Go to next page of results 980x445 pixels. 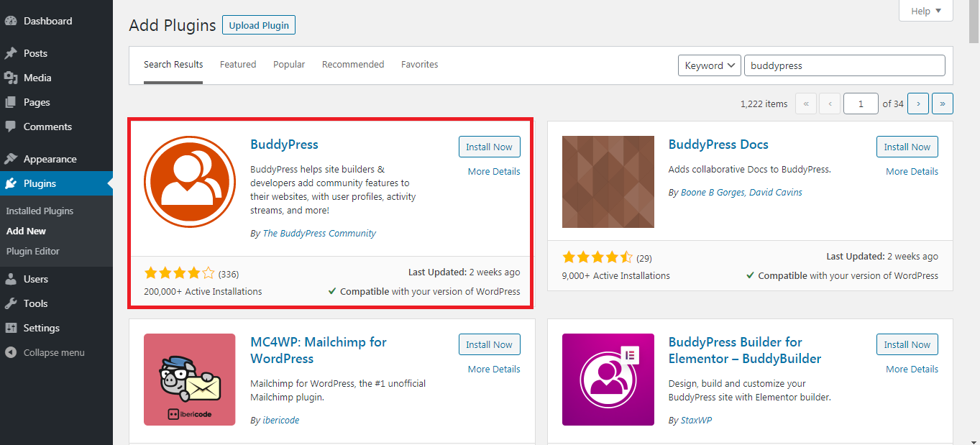pos(918,104)
